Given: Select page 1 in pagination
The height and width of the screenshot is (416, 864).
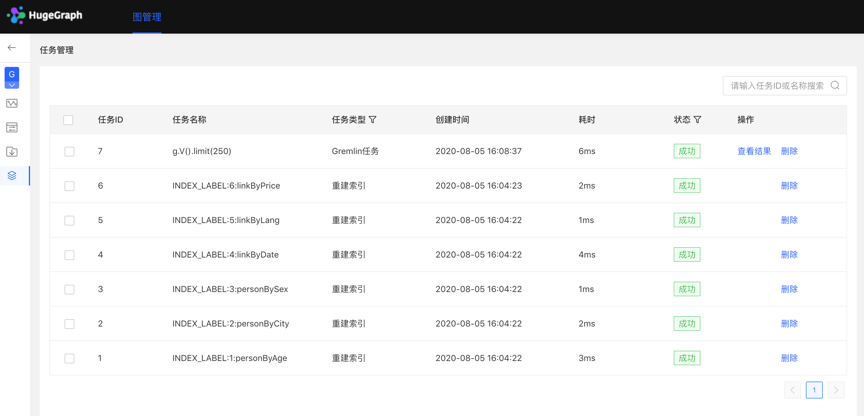Looking at the screenshot, I should (814, 390).
